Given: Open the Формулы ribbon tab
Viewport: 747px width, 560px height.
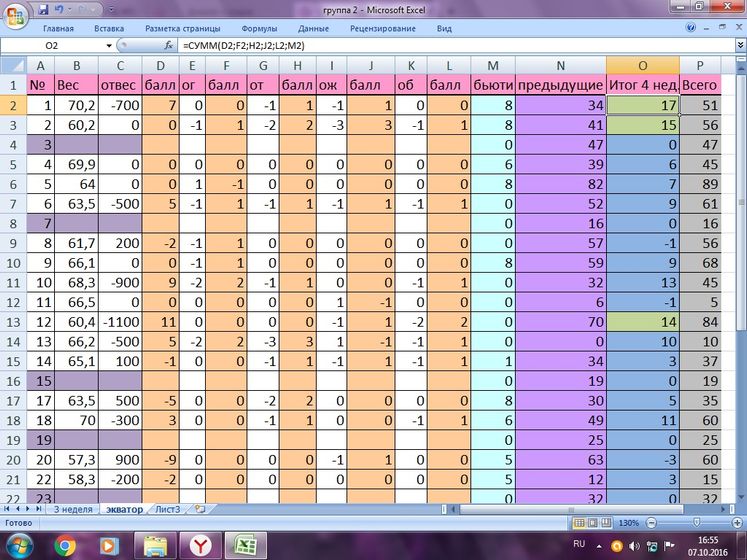Looking at the screenshot, I should 259,29.
